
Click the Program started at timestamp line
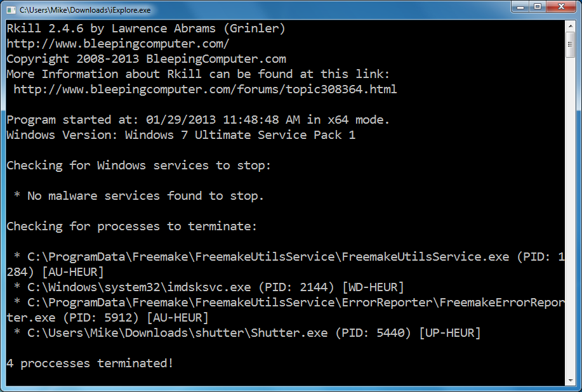198,120
